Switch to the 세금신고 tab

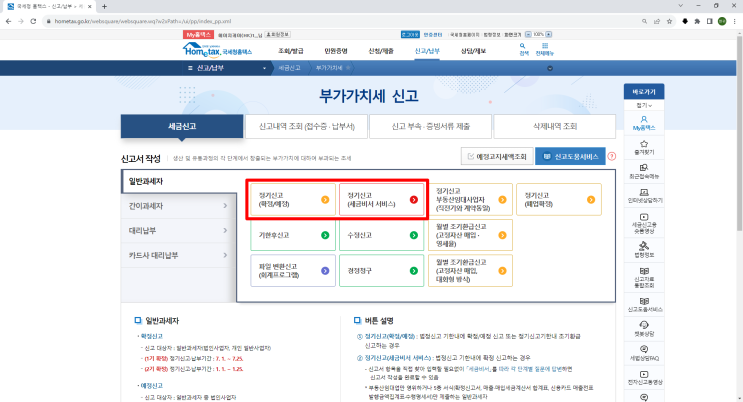point(182,126)
